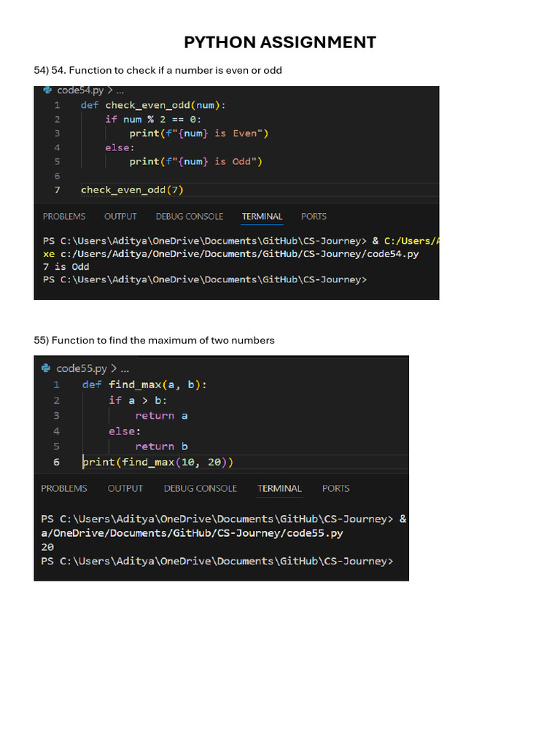Click the 'else:' line in code55
The width and height of the screenshot is (560, 747).
click(124, 431)
